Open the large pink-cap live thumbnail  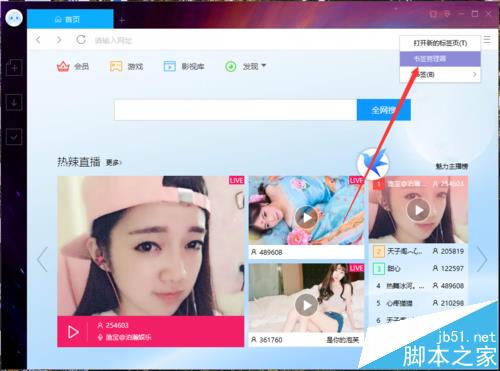click(x=151, y=246)
